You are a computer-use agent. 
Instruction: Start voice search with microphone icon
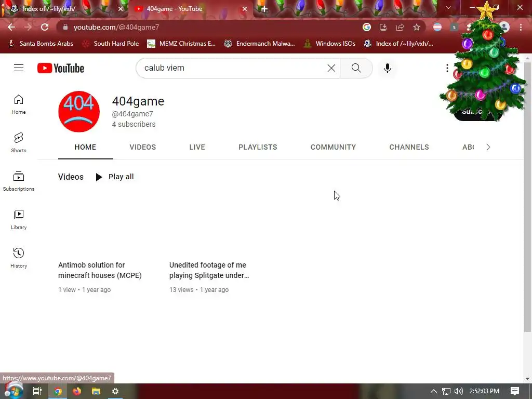[387, 68]
